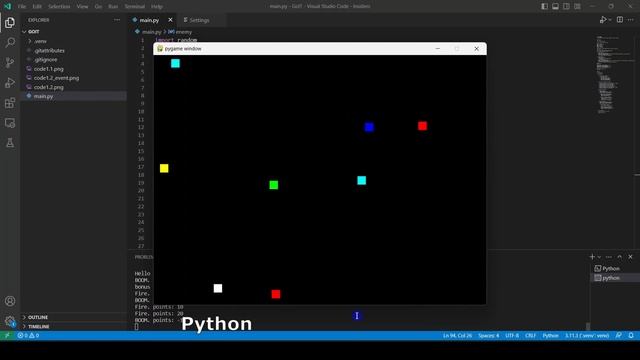
Task: Open the Manage gear menu
Action: click(x=10, y=321)
